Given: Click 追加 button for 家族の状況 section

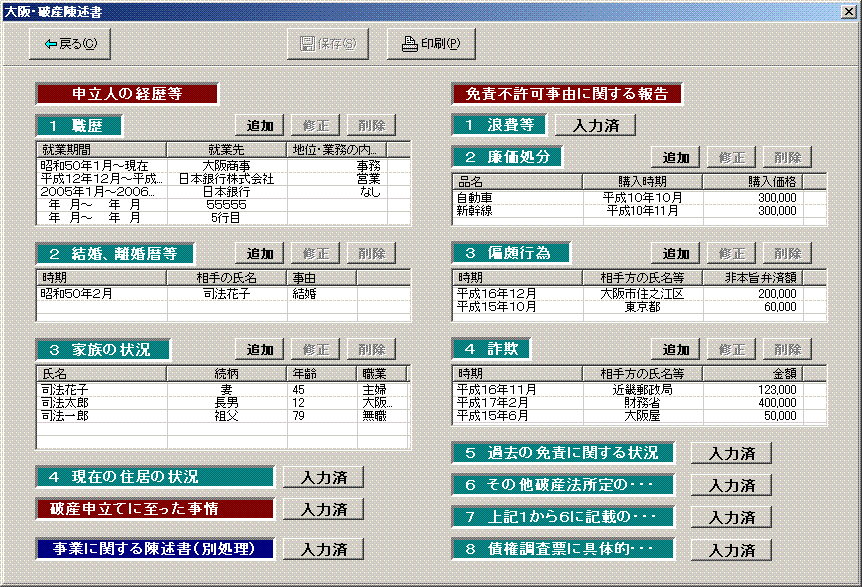Looking at the screenshot, I should tap(260, 350).
